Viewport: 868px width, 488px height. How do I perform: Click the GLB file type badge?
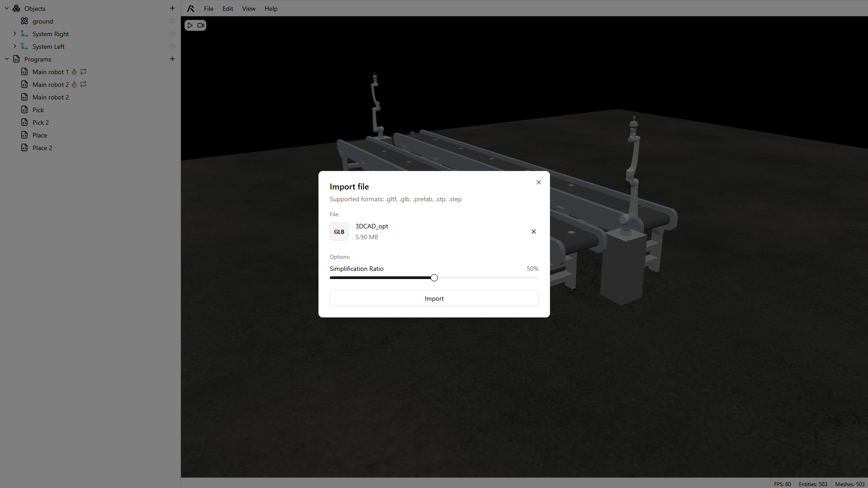click(339, 232)
